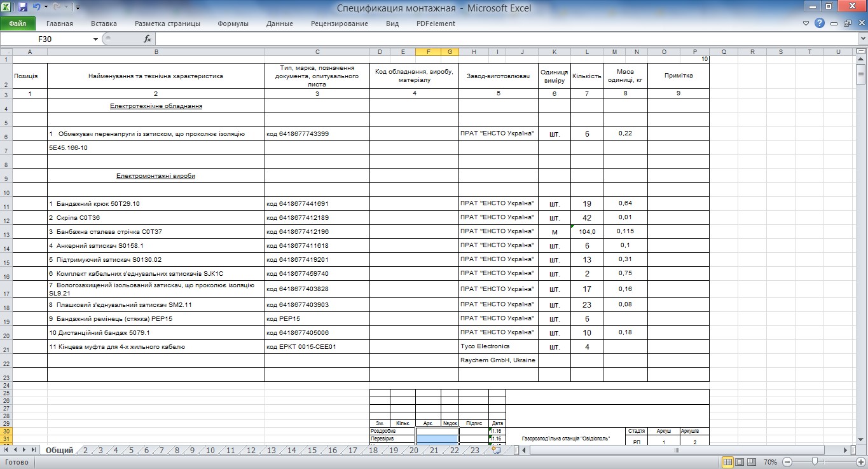Image resolution: width=868 pixels, height=469 pixels.
Task: Select the cell 'Бандажний крюк 50T29.10'
Action: 156,204
